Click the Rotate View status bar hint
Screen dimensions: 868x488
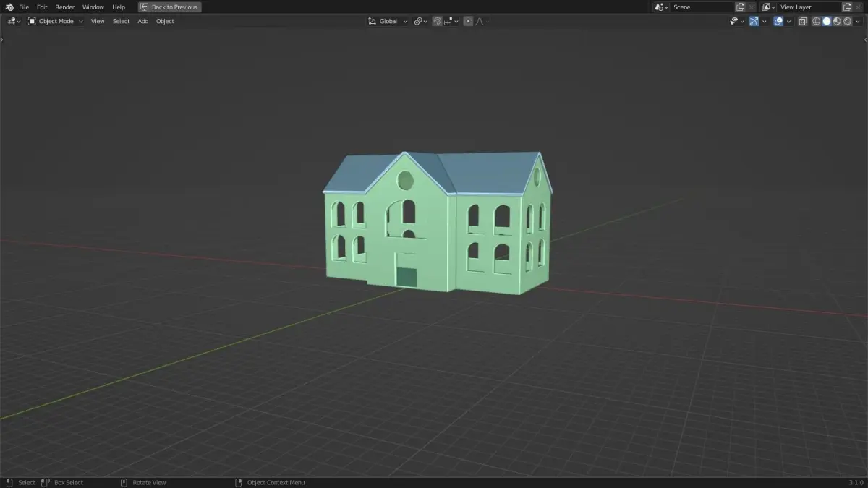143,482
